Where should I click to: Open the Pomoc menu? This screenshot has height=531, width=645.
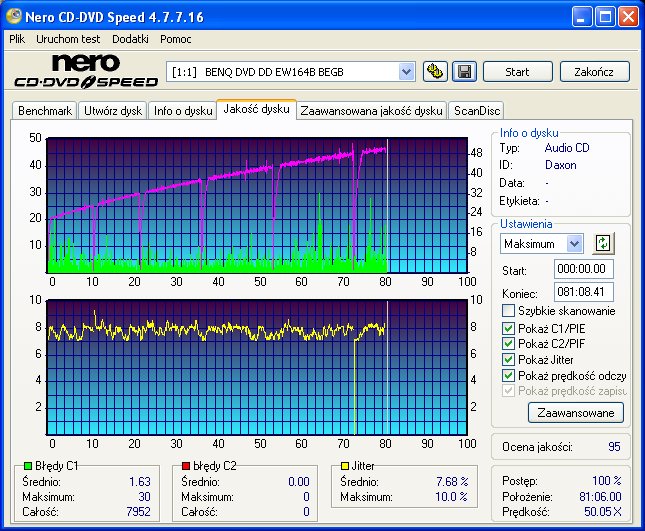(x=176, y=39)
